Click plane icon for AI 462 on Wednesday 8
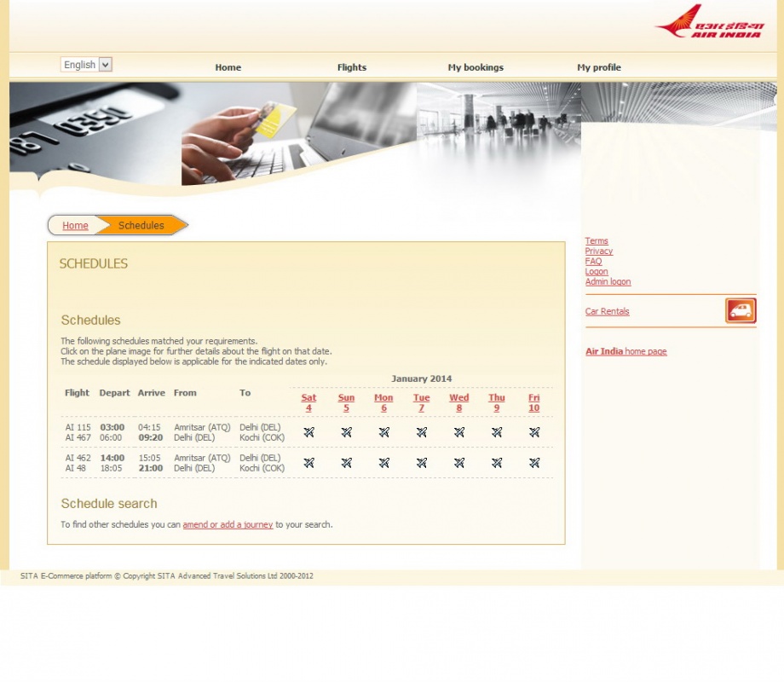The width and height of the screenshot is (784, 682). pyautogui.click(x=459, y=463)
